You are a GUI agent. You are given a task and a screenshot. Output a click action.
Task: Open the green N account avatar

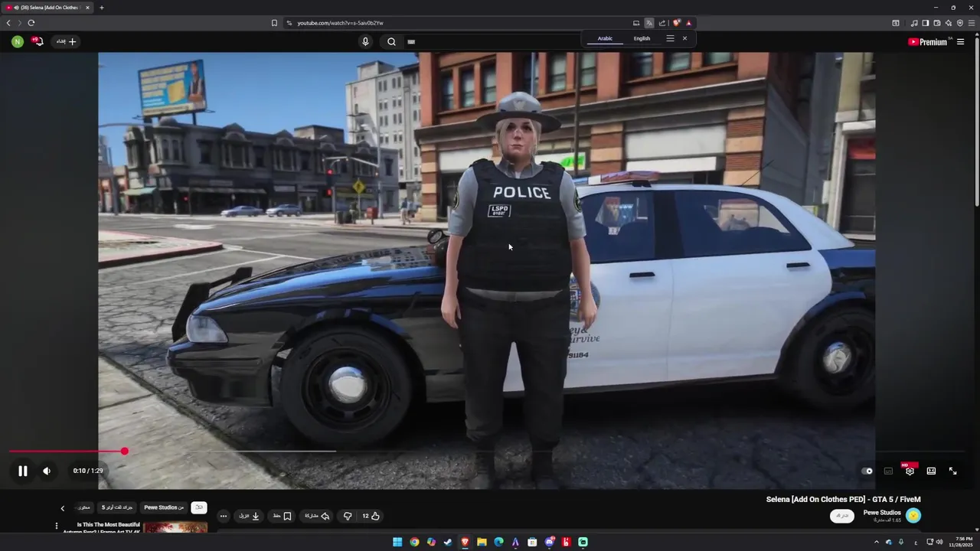(x=18, y=41)
